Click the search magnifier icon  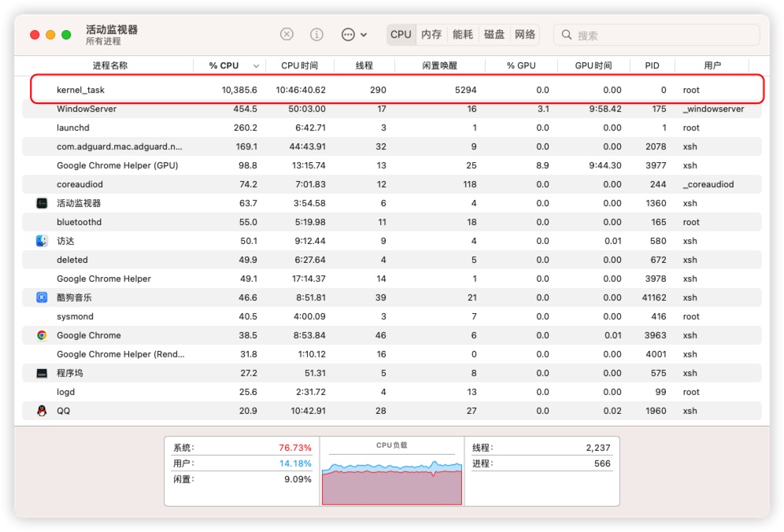pos(568,35)
